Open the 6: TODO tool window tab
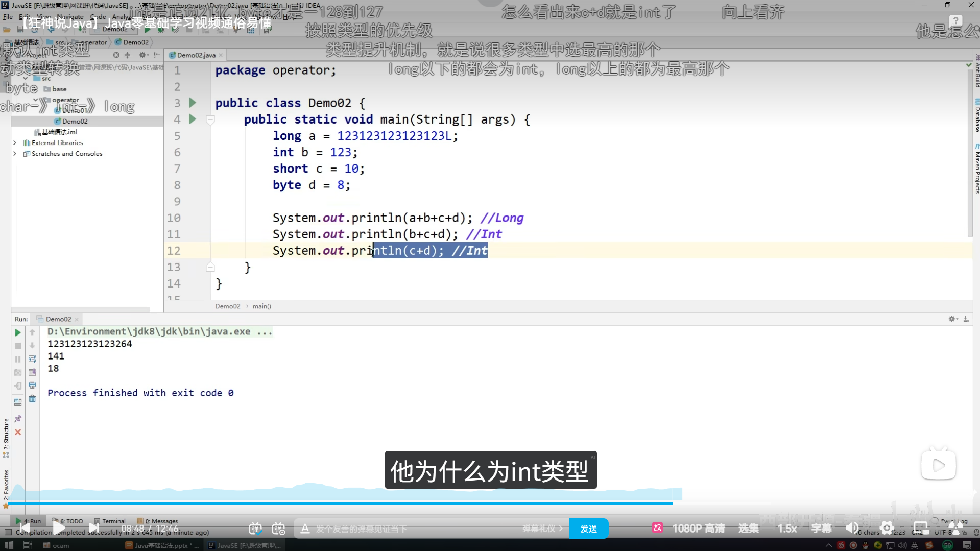 point(67,521)
